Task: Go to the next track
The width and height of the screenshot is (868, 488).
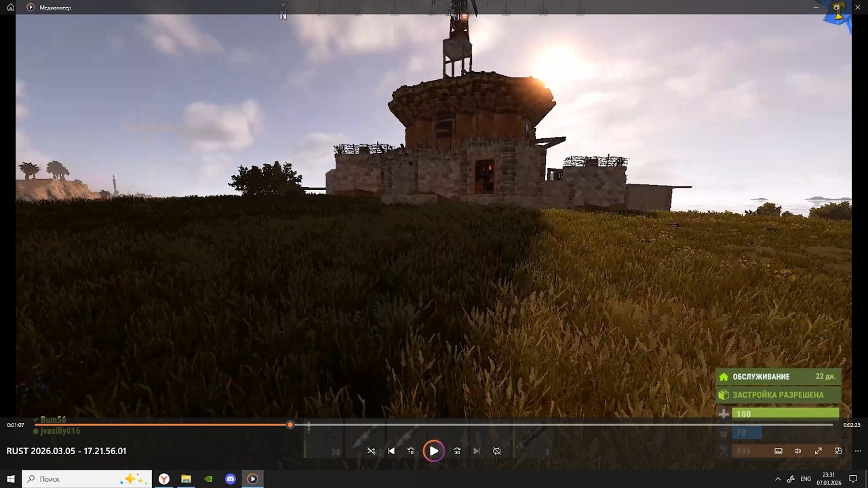Action: (x=477, y=451)
